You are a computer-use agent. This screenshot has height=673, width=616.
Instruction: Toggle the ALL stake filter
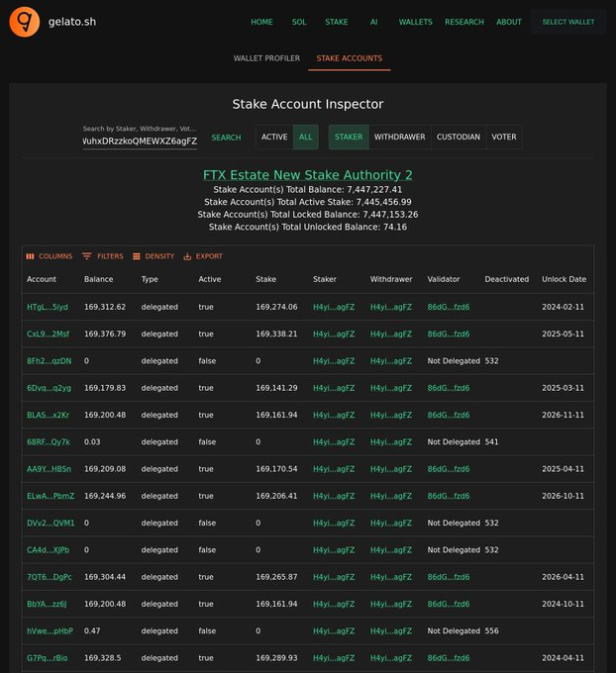[305, 137]
